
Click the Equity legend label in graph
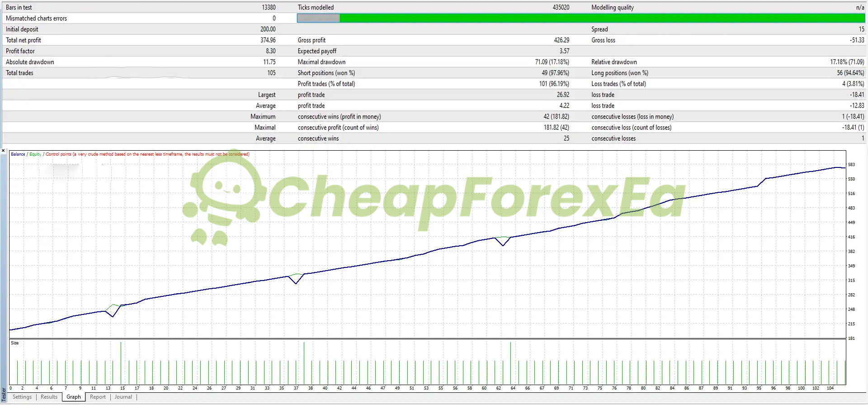[x=35, y=154]
